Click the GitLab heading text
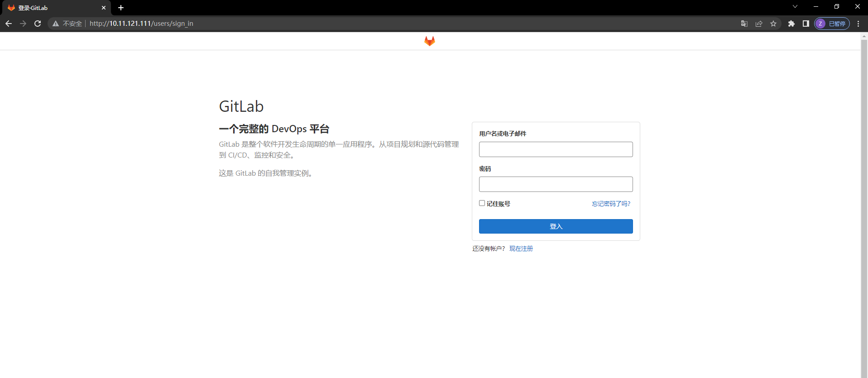The width and height of the screenshot is (868, 378). click(241, 106)
